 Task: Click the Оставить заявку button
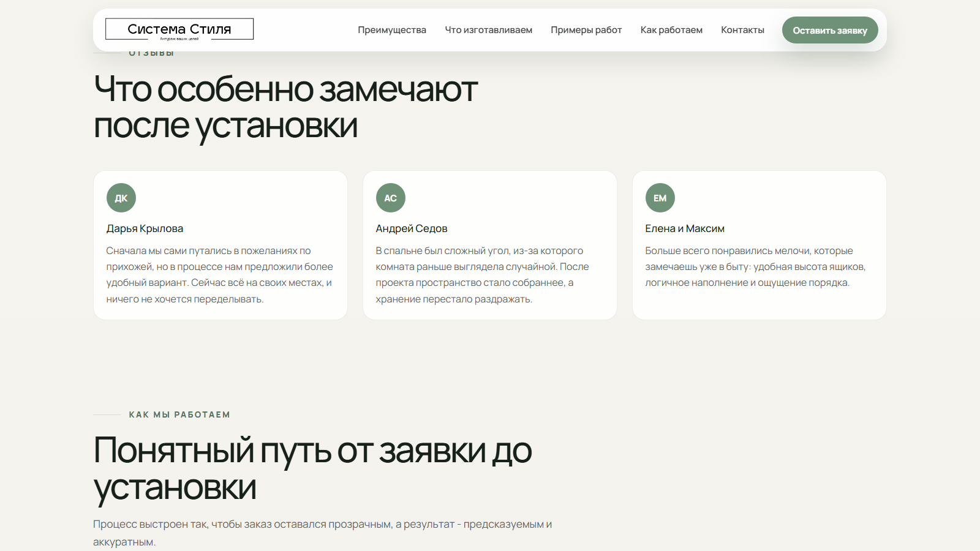[830, 30]
